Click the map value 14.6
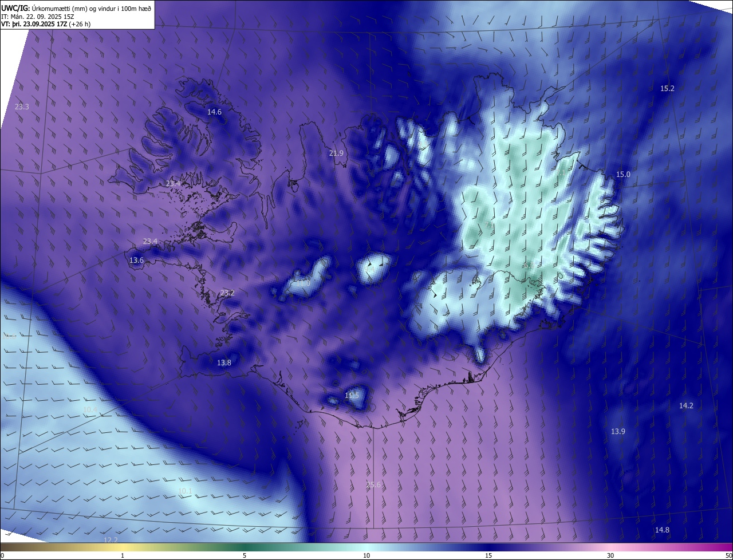Screen dimensions: 733x560 [214, 112]
